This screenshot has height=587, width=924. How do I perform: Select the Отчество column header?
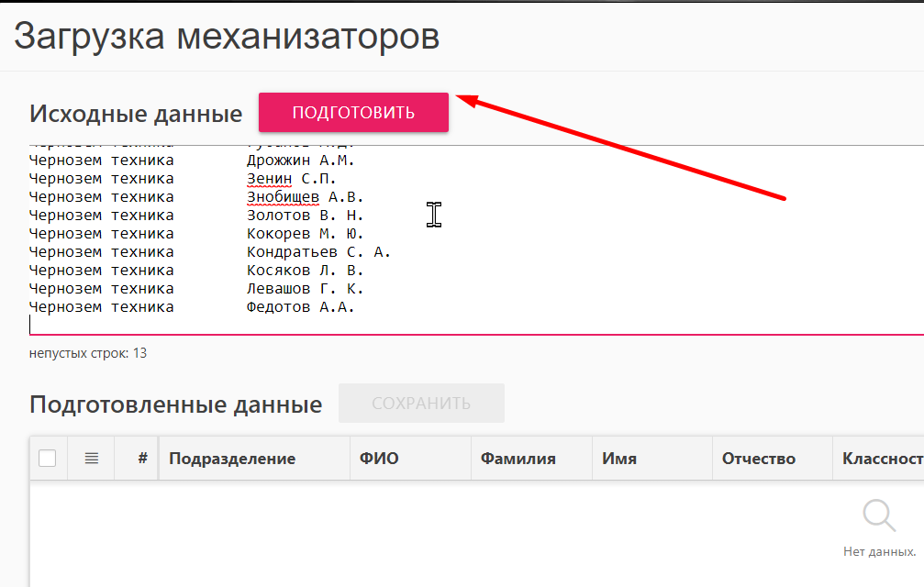point(758,459)
